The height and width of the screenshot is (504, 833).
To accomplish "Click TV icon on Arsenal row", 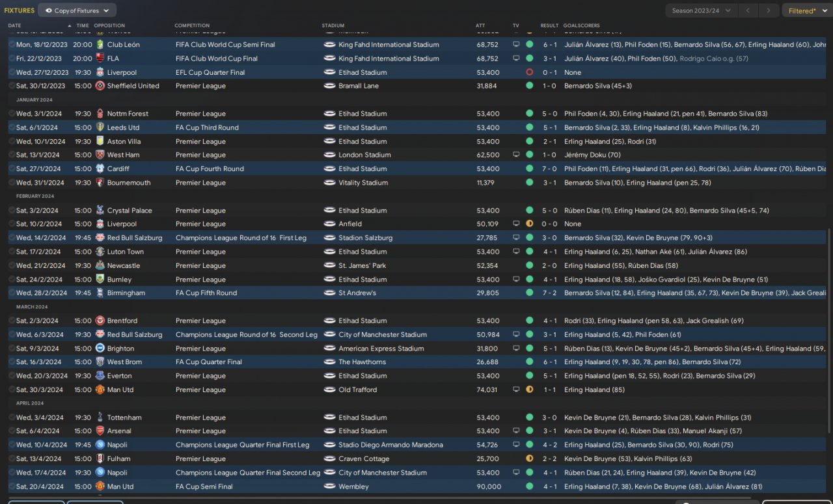I will coord(516,431).
